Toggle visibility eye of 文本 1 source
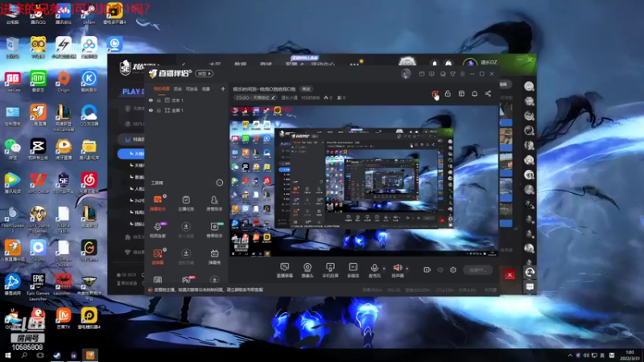644x362 pixels. click(x=151, y=100)
